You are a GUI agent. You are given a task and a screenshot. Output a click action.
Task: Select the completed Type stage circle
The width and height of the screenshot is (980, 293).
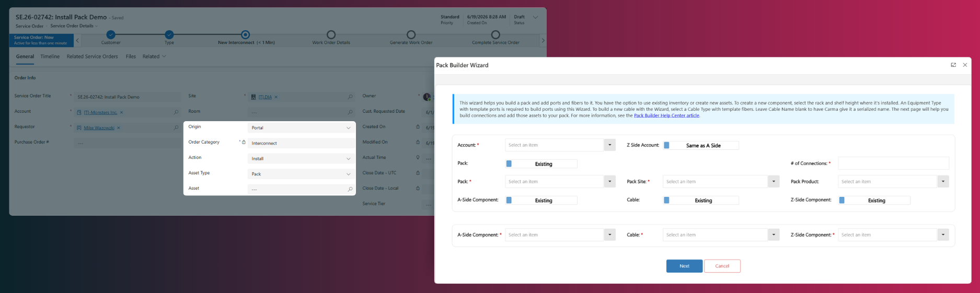[x=169, y=34]
